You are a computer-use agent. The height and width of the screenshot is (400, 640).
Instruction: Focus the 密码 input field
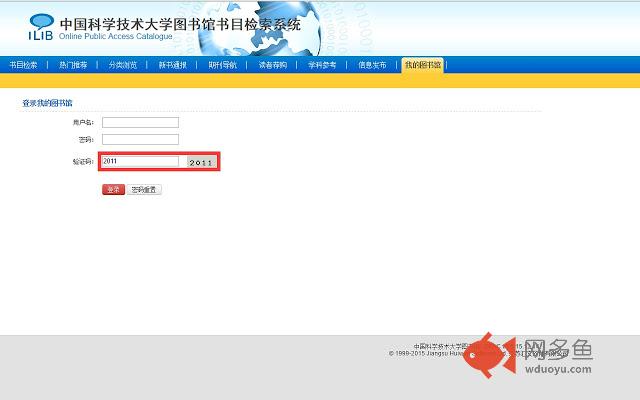[140, 140]
